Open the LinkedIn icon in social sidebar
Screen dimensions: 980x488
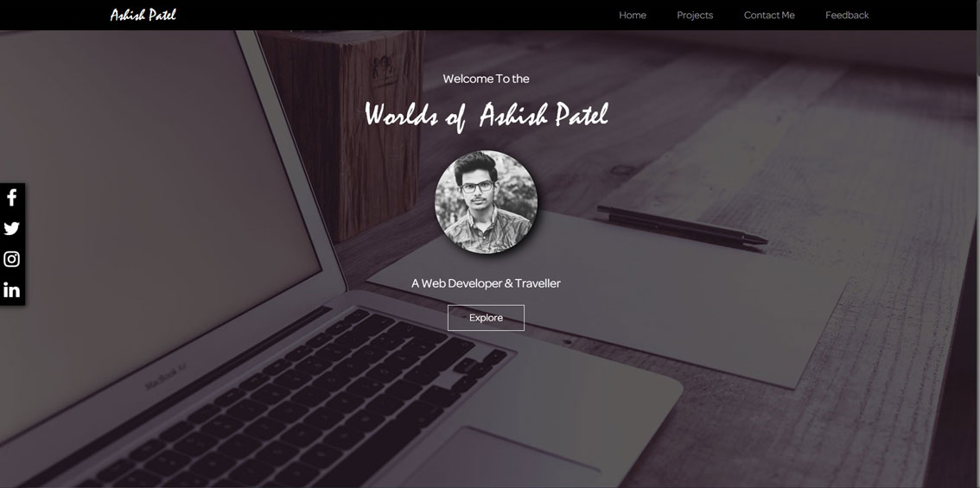click(12, 290)
